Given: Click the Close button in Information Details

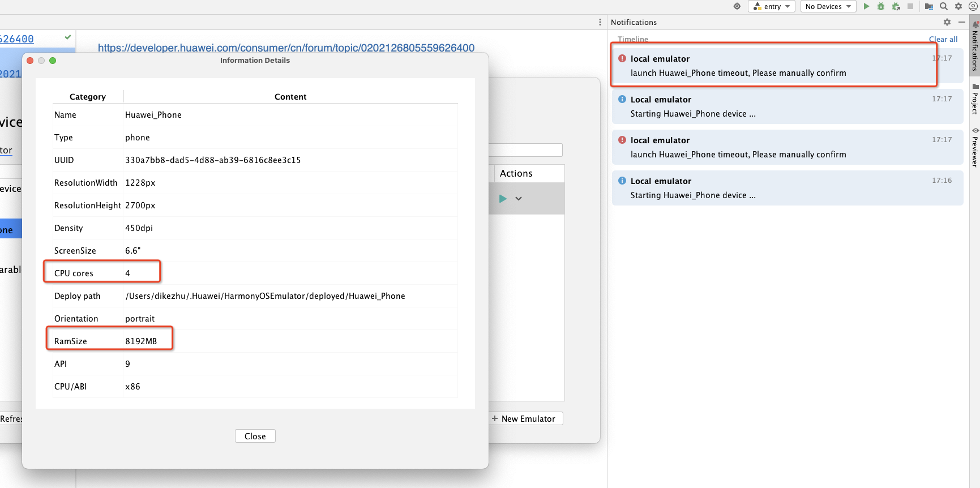Looking at the screenshot, I should pyautogui.click(x=255, y=436).
